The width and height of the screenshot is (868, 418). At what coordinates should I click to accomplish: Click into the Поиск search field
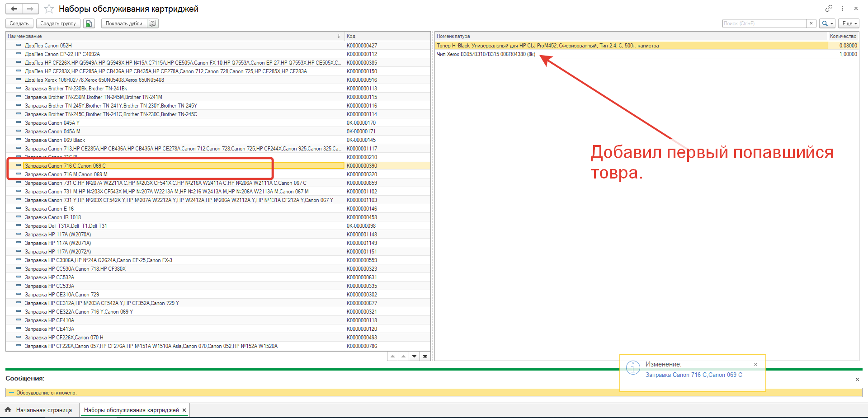click(764, 23)
